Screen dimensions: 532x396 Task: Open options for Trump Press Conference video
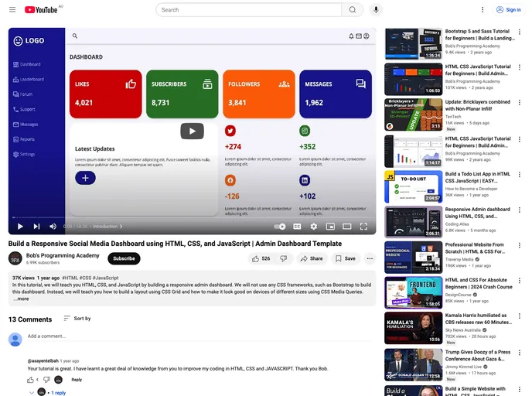(x=520, y=353)
